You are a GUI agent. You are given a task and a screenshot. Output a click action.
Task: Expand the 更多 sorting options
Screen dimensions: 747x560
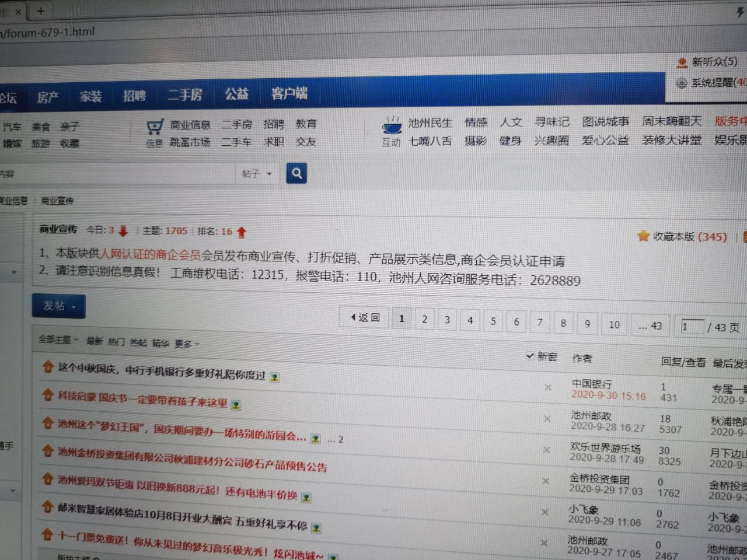186,344
